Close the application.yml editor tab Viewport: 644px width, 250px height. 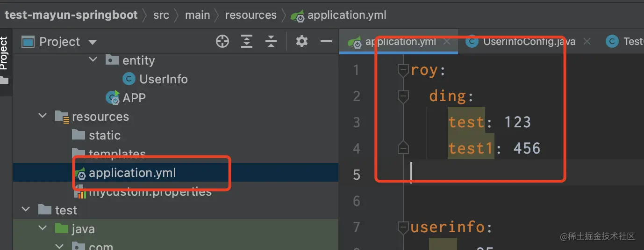[447, 42]
